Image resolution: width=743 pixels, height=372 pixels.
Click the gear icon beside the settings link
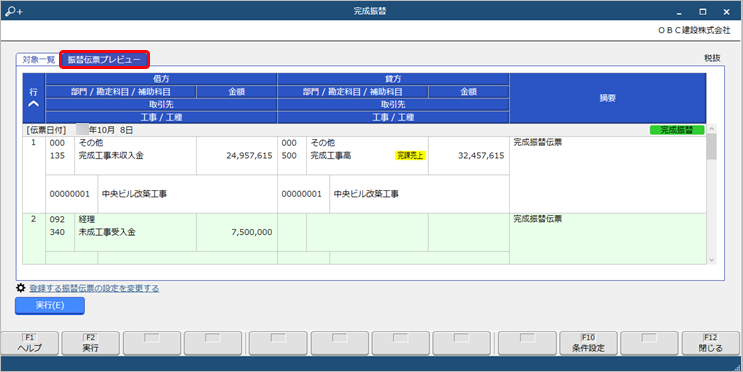(x=20, y=288)
